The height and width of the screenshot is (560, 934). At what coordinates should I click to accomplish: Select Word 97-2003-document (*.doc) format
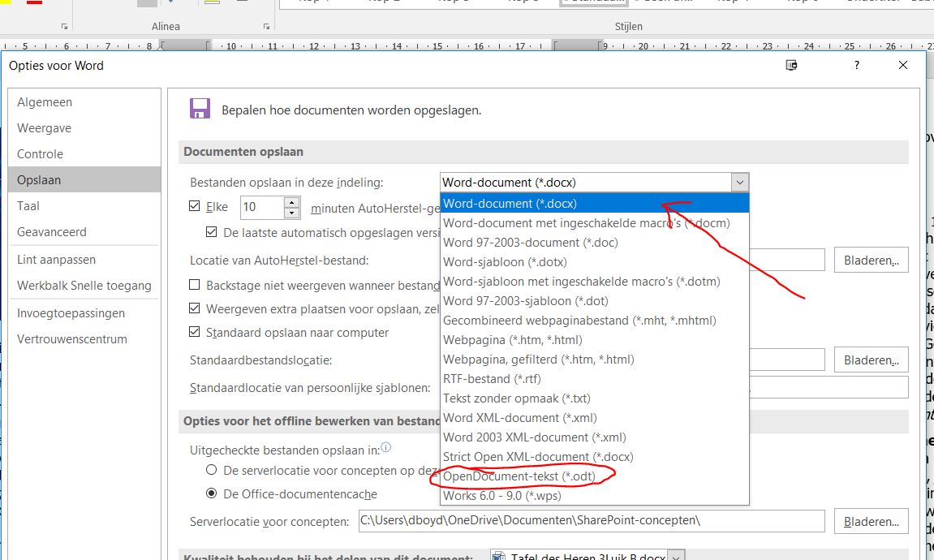point(595,243)
